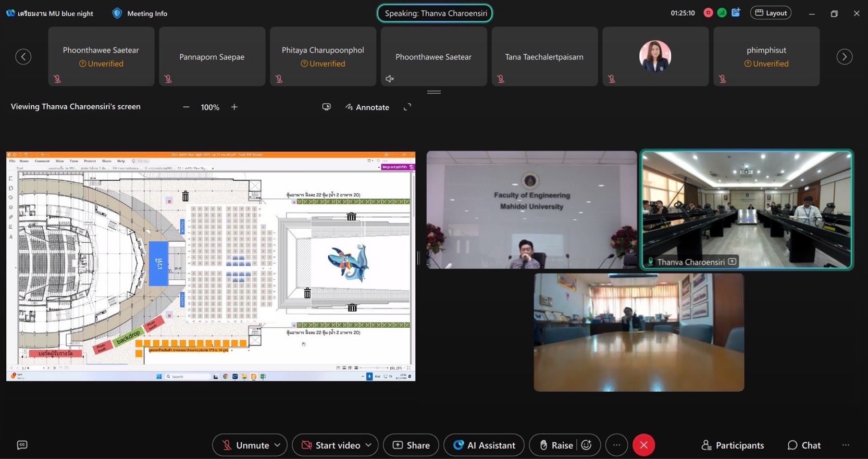Unmute the microphone
Image resolution: width=868 pixels, height=459 pixels.
(245, 445)
